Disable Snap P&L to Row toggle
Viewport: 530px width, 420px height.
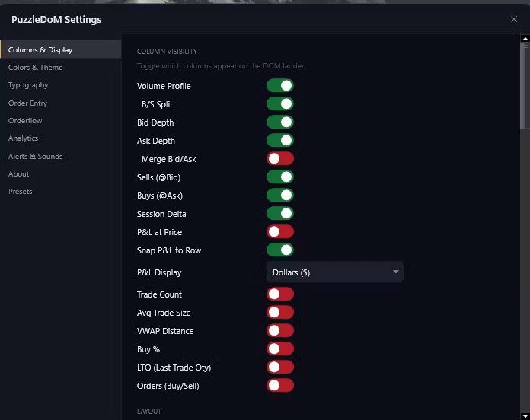tap(280, 250)
